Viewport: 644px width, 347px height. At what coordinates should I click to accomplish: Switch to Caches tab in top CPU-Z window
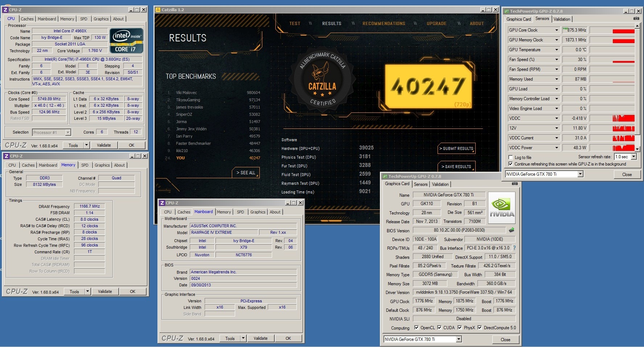pos(27,19)
